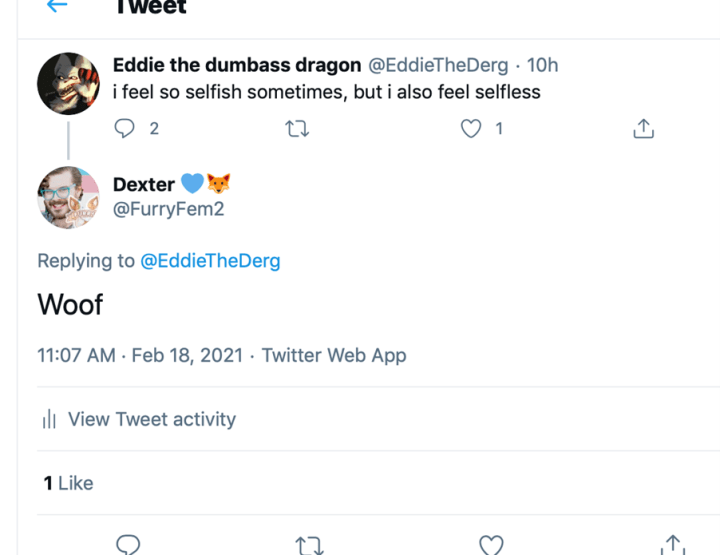720x555 pixels.
Task: Open Eddie the dumbass dragon's avatar
Action: [68, 84]
